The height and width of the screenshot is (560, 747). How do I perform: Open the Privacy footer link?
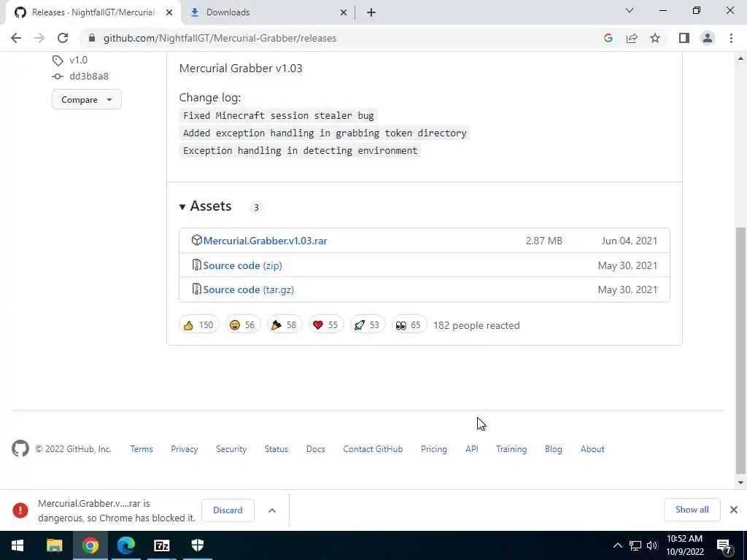click(x=185, y=449)
